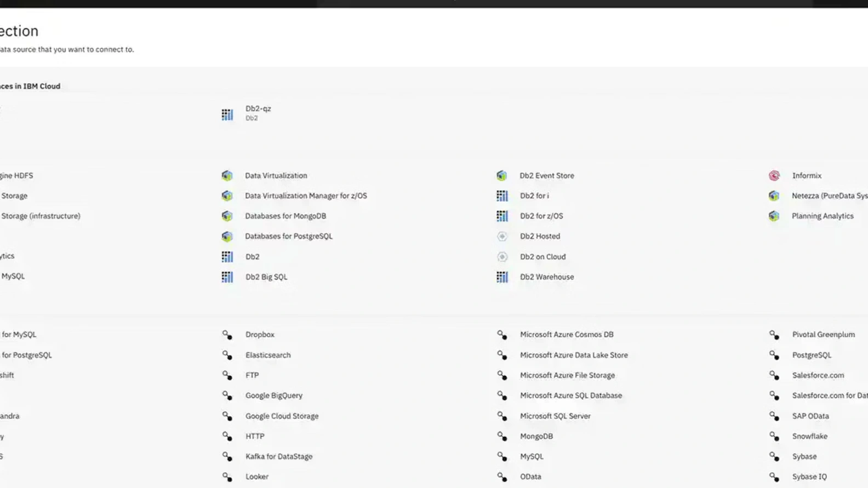The image size is (868, 488).
Task: Pick Databases for MongoDB
Action: click(285, 216)
